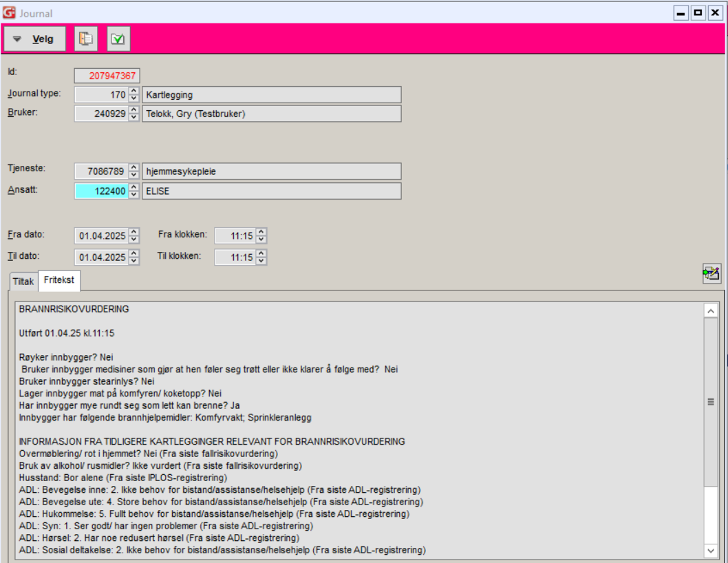Screen dimensions: 728x563
Task: Select the Fritekst tab
Action: (x=58, y=281)
